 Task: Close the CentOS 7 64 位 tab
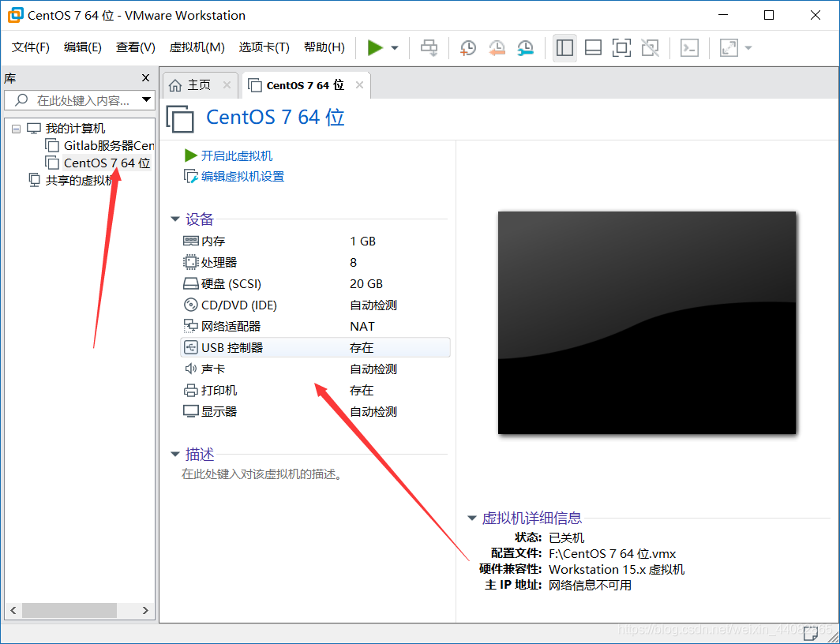359,85
